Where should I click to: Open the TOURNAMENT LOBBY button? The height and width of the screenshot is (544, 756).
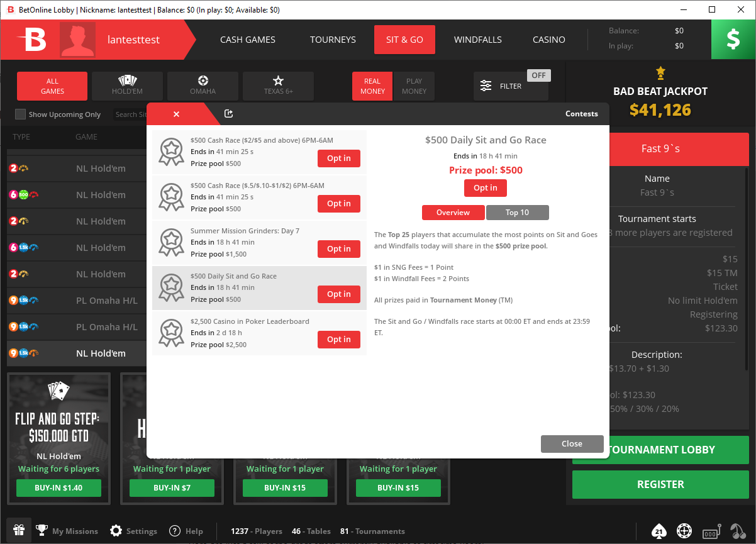[660, 450]
